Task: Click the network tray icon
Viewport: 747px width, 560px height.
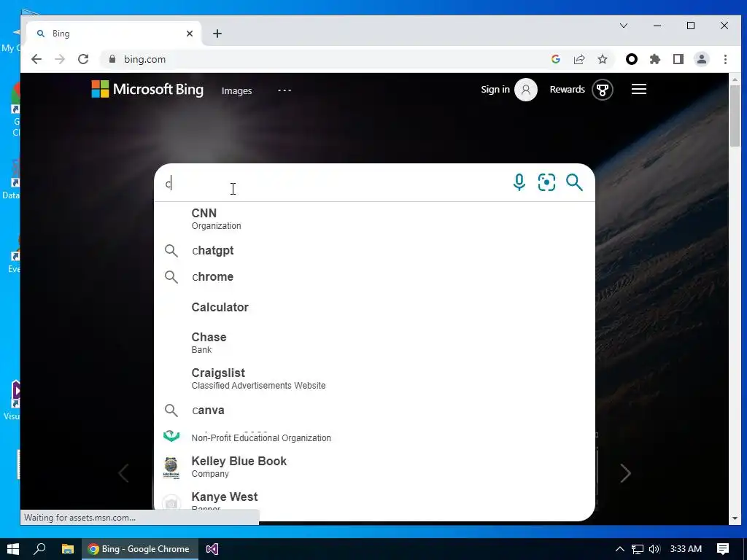Action: (638, 549)
